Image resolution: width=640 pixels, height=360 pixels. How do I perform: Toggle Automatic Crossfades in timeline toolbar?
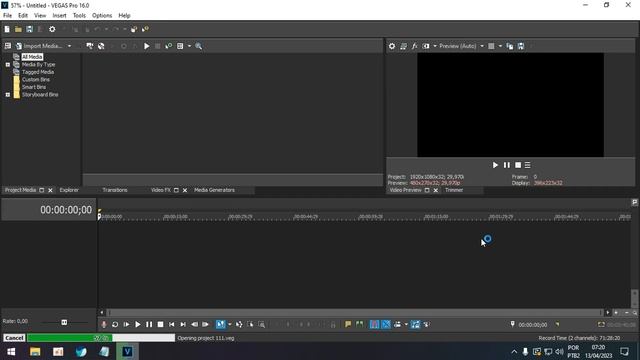386,324
